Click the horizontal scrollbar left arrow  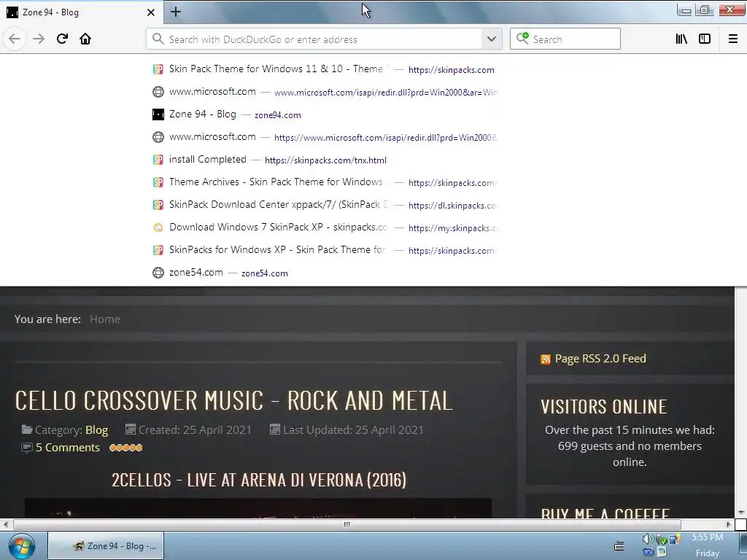6,524
